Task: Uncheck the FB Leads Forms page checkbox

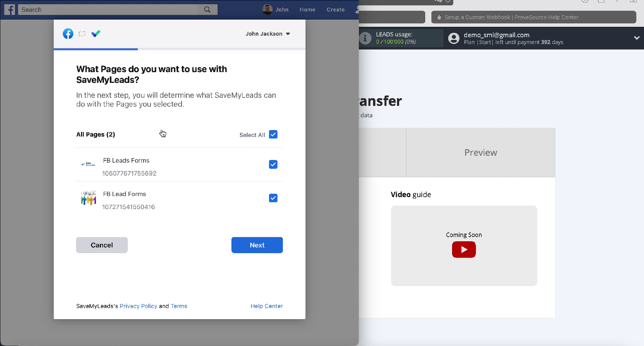Action: (273, 165)
